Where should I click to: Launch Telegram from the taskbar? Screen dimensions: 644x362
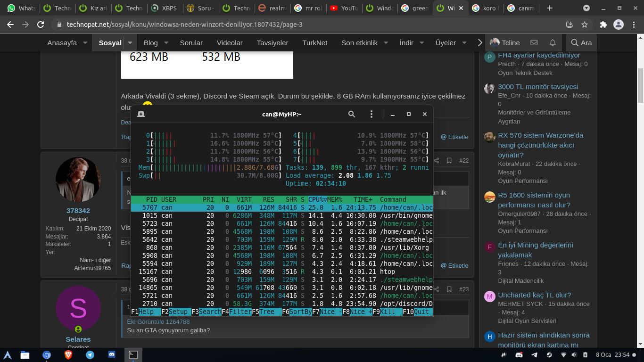90,355
